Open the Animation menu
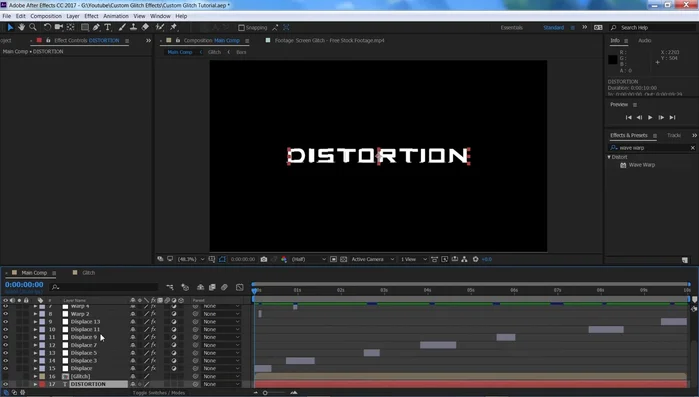Screen dimensions: 699x397 [x=116, y=16]
